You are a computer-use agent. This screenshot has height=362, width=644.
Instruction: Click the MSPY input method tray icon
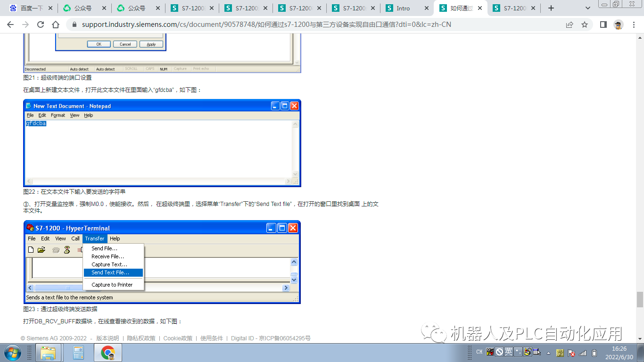[x=490, y=352]
